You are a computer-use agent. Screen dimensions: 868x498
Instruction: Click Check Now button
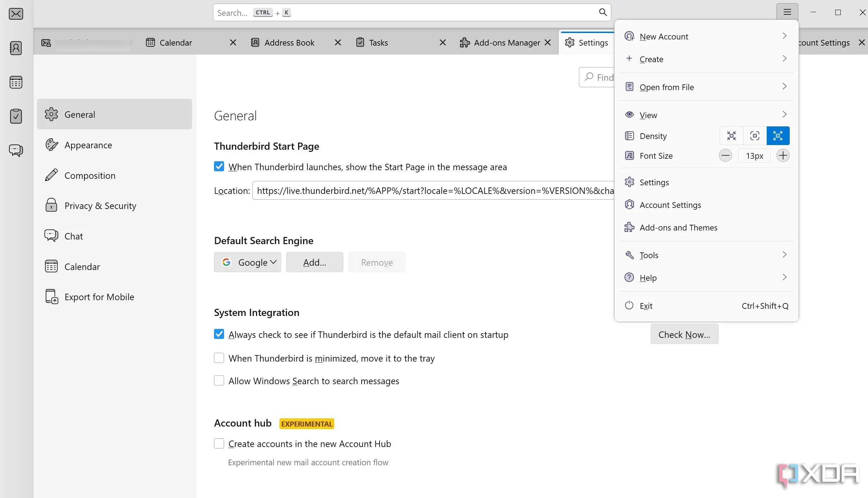pos(684,334)
